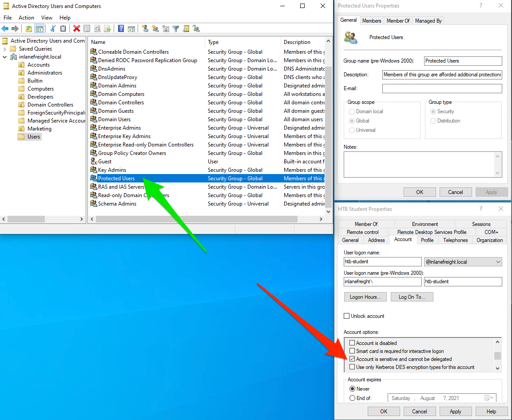Click the Export list toolbar icon
Viewport: 512px width, 420px height.
107,28
